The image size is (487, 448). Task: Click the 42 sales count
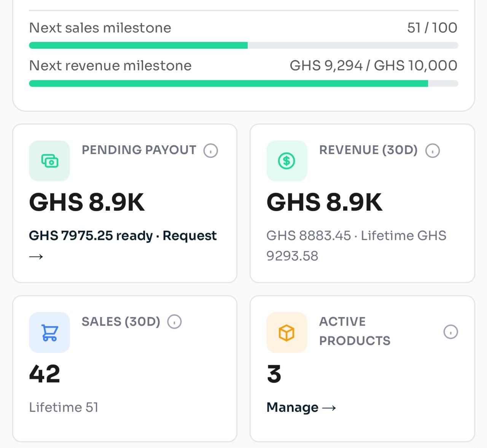click(45, 374)
